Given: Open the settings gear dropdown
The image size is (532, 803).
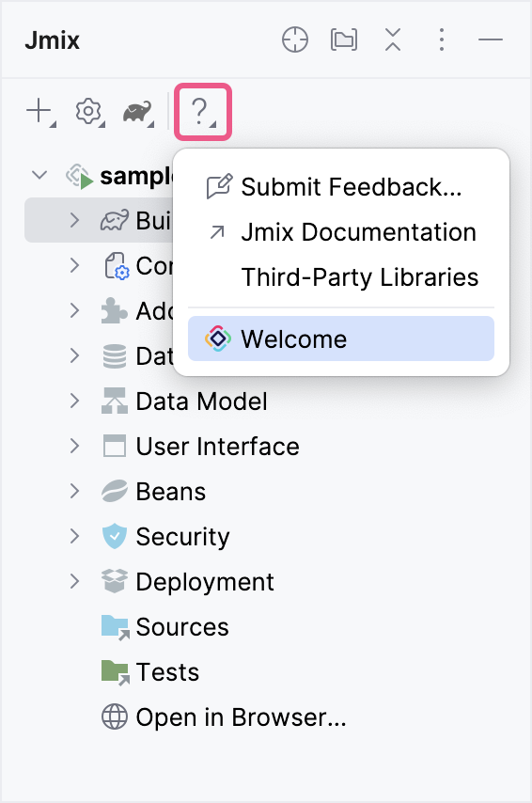Looking at the screenshot, I should pyautogui.click(x=90, y=112).
